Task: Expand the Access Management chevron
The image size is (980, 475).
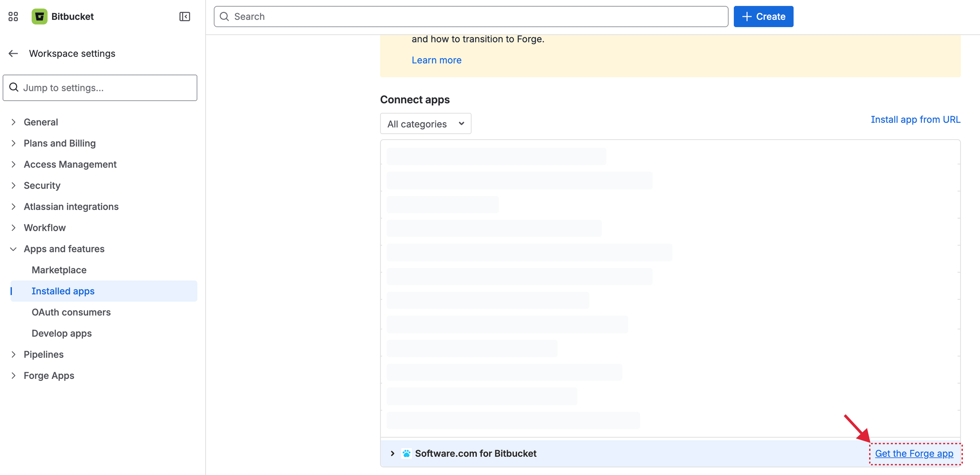Action: (13, 164)
